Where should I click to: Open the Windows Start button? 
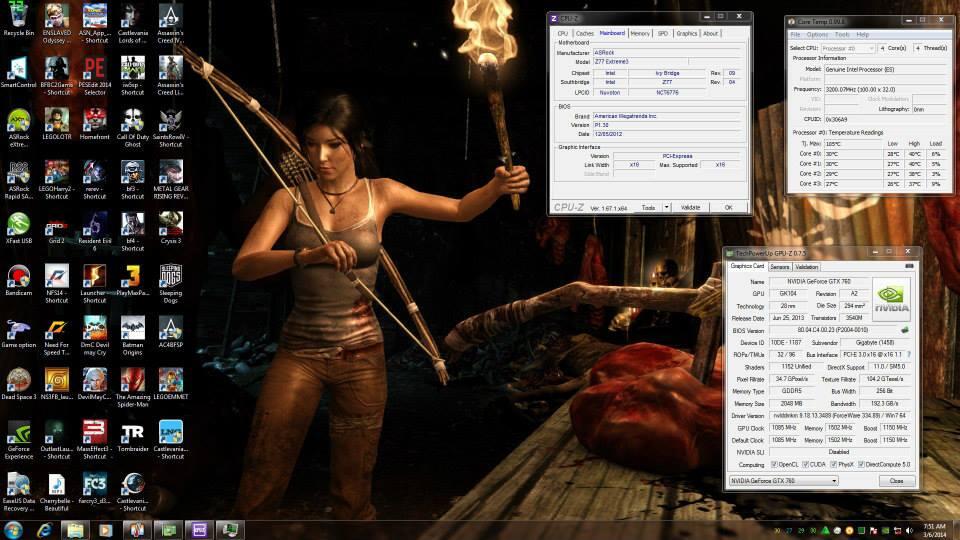(13, 530)
